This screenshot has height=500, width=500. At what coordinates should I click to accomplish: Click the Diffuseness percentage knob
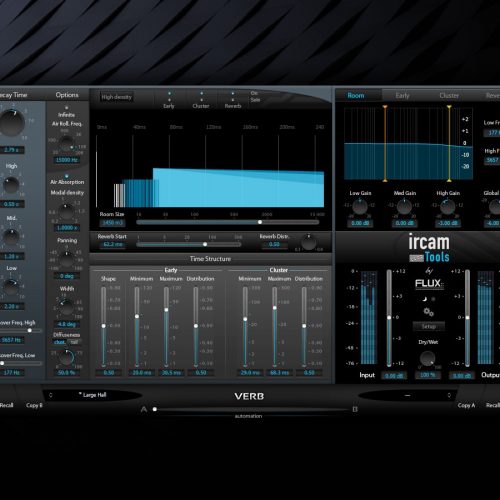(66, 357)
